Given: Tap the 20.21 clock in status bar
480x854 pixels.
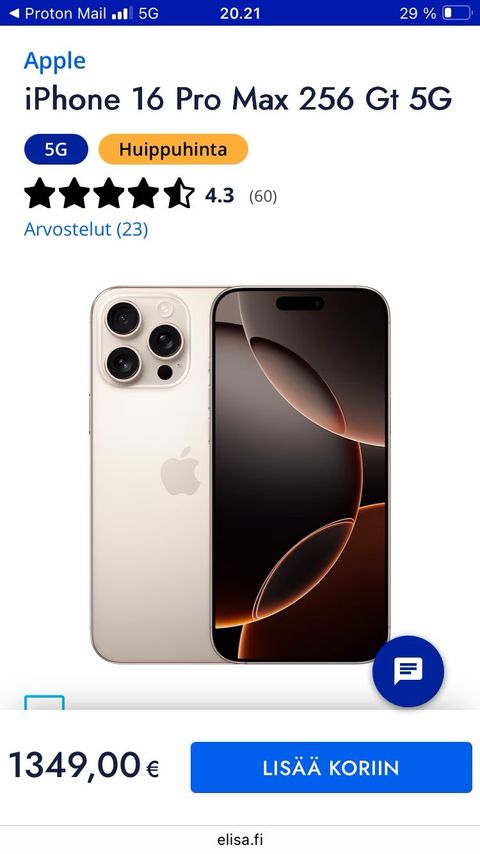Looking at the screenshot, I should (x=240, y=13).
